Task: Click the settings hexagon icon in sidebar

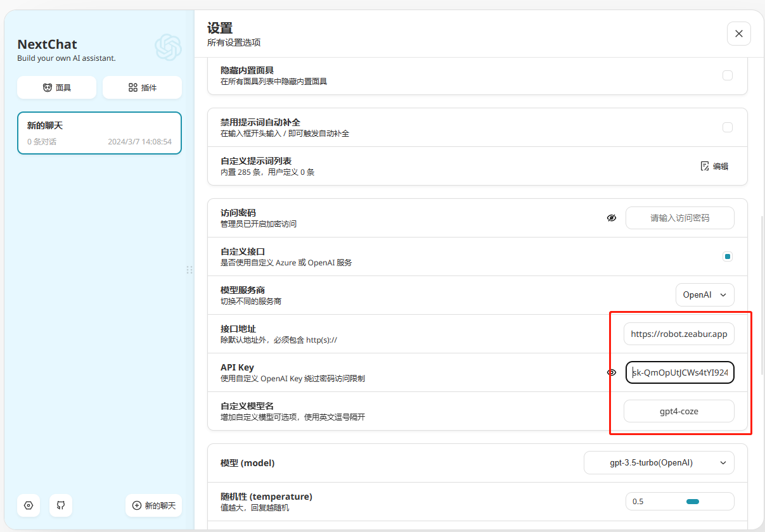Action: click(x=29, y=505)
